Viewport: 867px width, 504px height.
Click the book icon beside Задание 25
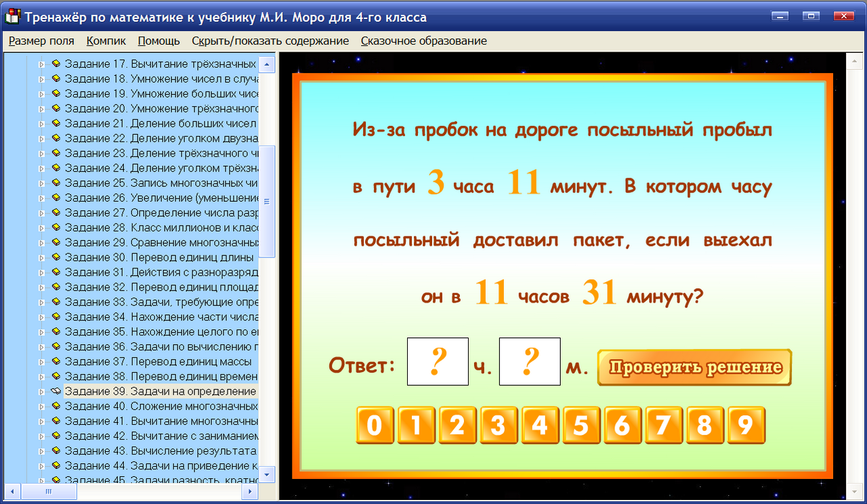point(57,182)
